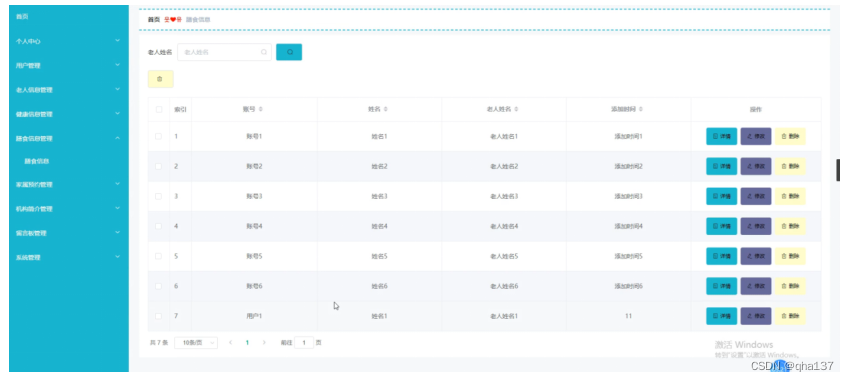Image resolution: width=849 pixels, height=381 pixels.
Task: Collapse the 膳食信息管理 sidebar menu
Action: point(69,139)
